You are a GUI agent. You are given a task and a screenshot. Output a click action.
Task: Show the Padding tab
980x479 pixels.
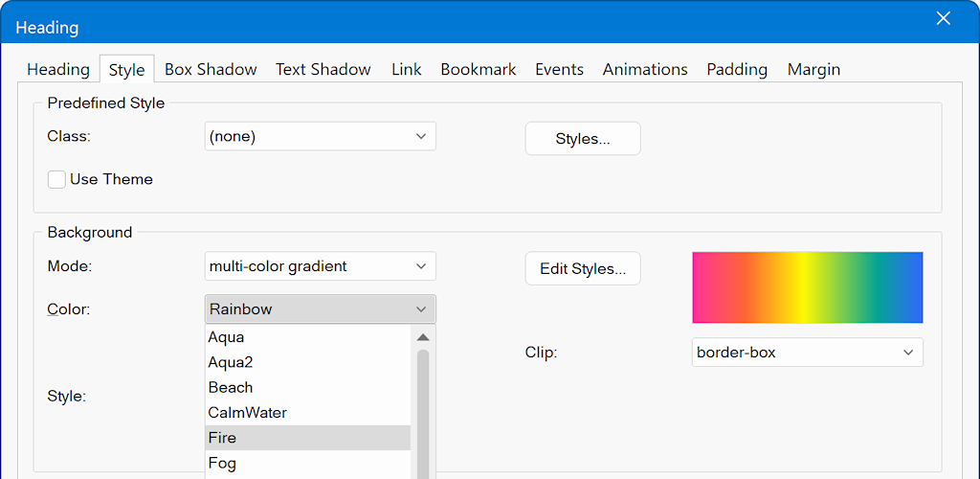coord(737,69)
